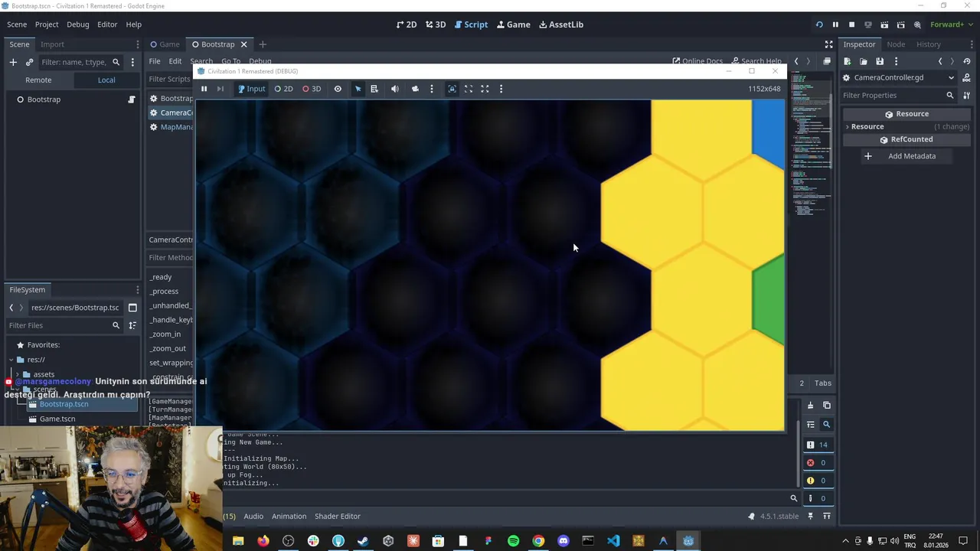Toggle 2D selection mode in game window

pos(284,89)
